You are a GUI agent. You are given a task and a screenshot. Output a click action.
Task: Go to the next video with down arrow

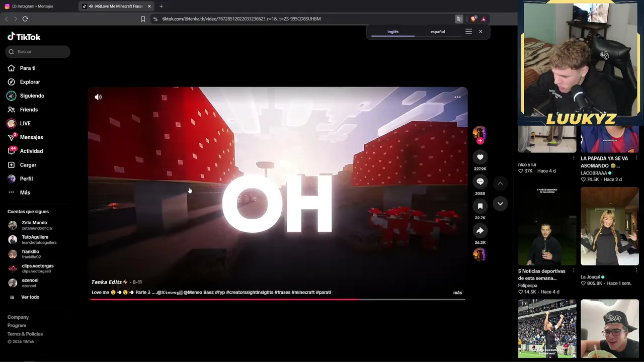point(500,204)
